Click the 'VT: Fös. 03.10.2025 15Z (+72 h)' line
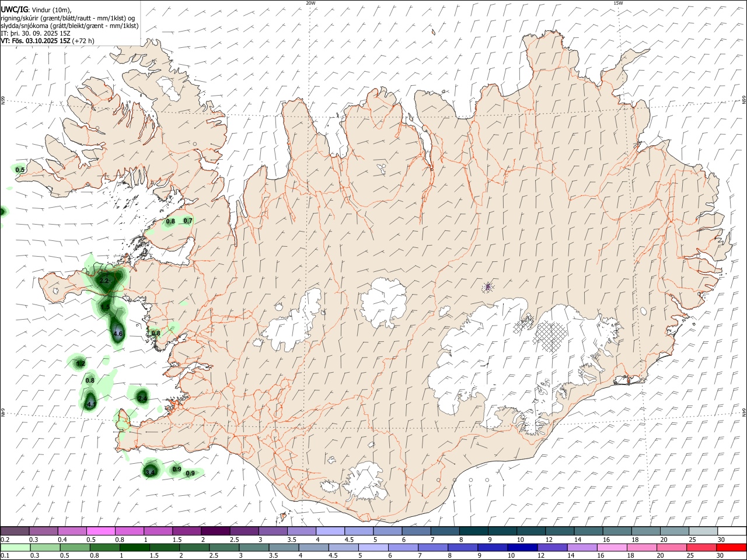This screenshot has height=560, width=747. (x=47, y=41)
